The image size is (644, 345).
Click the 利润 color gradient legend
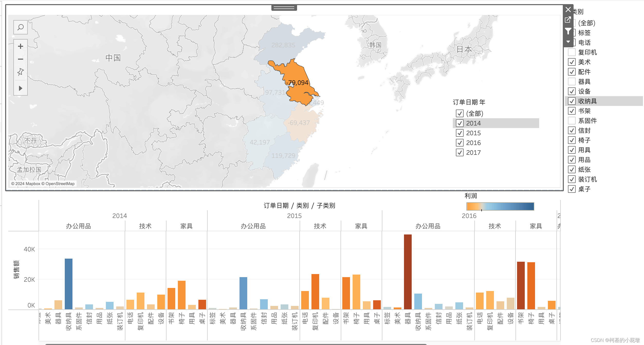500,206
